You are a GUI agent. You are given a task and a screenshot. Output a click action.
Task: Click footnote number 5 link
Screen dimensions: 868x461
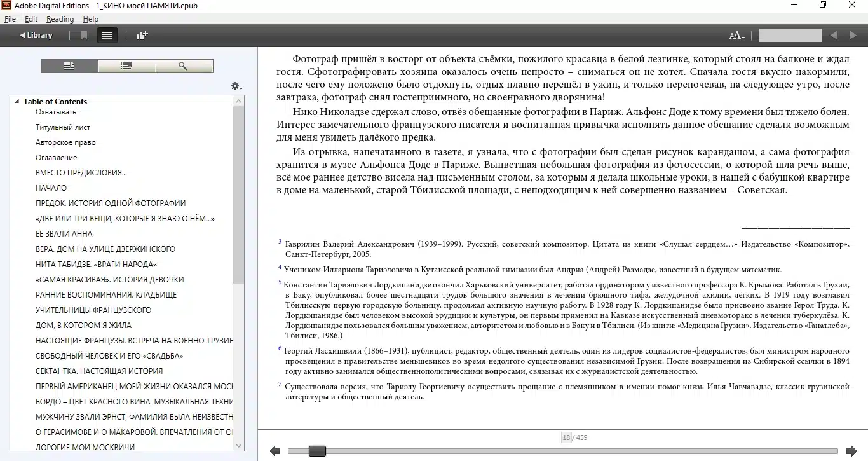coord(280,282)
